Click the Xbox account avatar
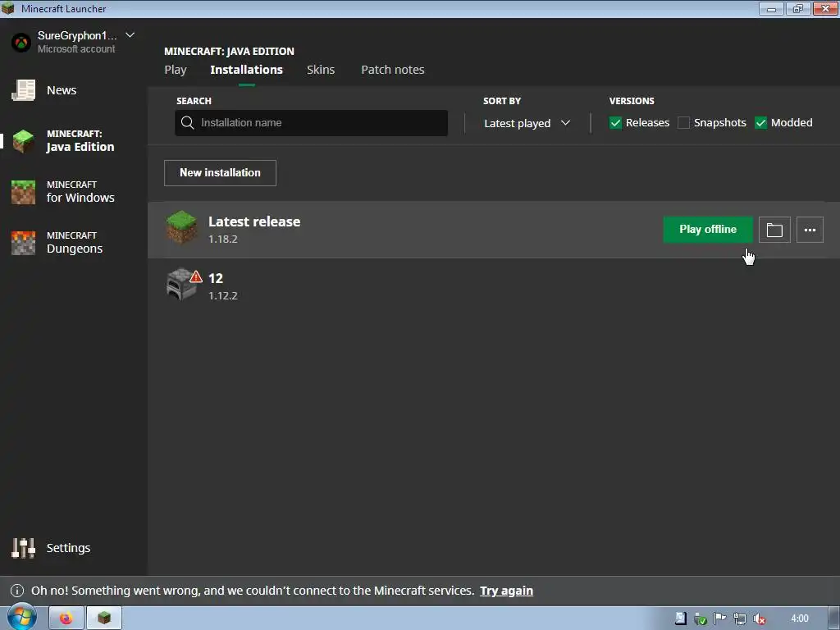840x630 pixels. click(21, 43)
